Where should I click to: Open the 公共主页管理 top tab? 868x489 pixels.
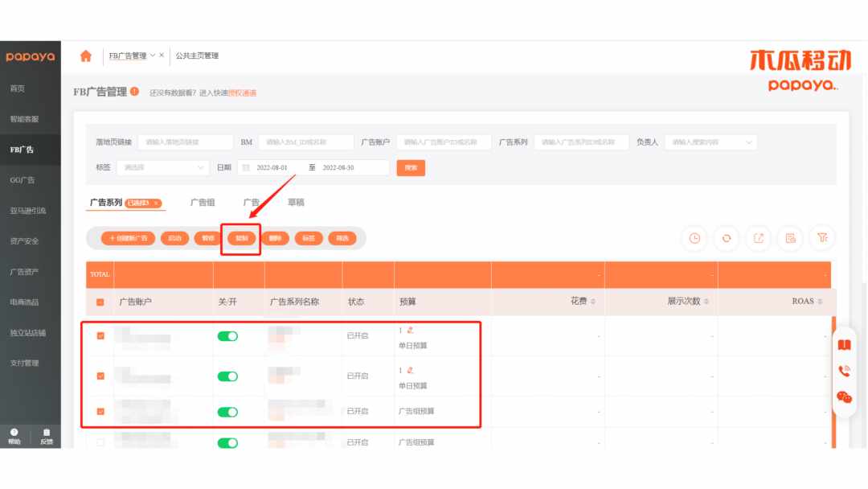tap(197, 56)
